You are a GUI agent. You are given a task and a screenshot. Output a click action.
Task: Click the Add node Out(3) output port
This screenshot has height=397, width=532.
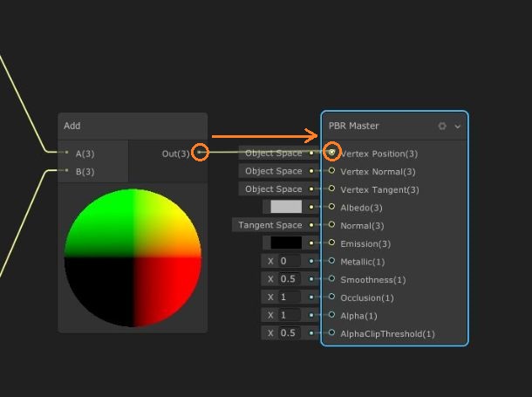click(200, 153)
